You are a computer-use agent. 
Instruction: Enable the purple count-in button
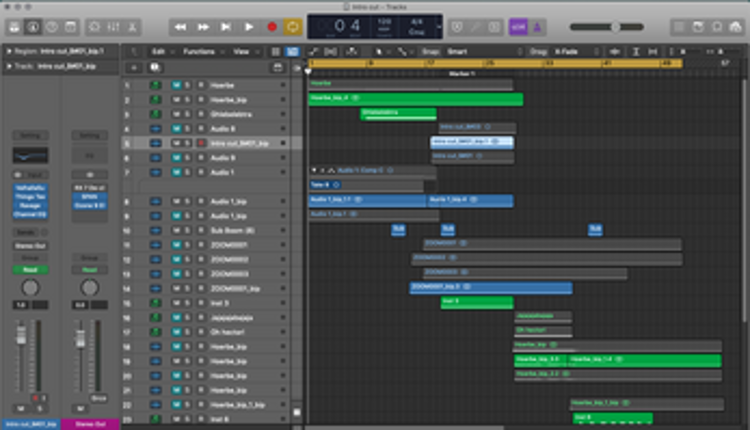tap(518, 27)
